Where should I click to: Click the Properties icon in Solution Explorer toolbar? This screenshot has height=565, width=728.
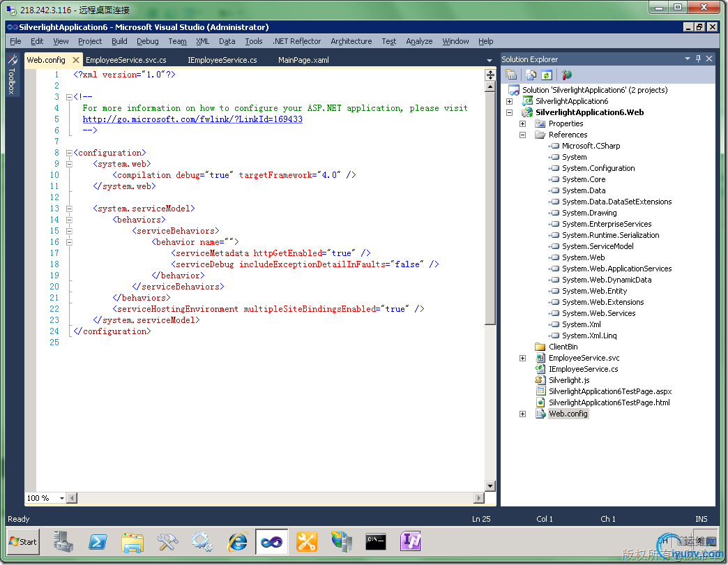(x=511, y=75)
